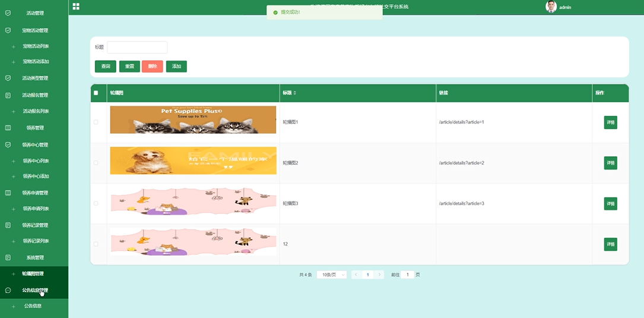Screen dimensions: 644x318
Task: Tick the checkbox for row 轮播图1
Action: point(96,122)
